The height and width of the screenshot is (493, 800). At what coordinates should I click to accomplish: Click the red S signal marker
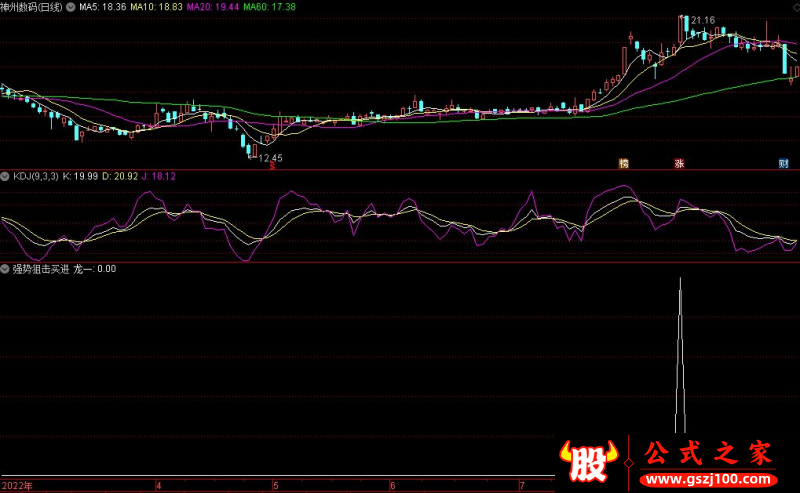pos(273,165)
